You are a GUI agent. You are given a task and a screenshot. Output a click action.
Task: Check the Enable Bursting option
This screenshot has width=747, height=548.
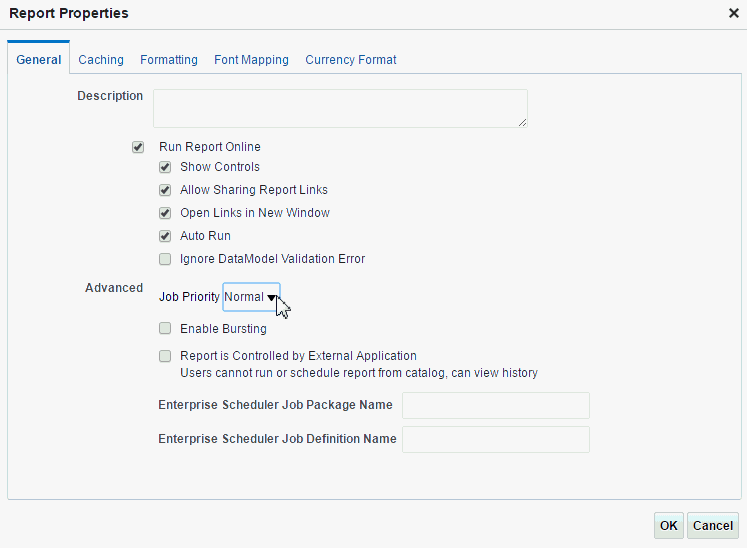tap(165, 328)
